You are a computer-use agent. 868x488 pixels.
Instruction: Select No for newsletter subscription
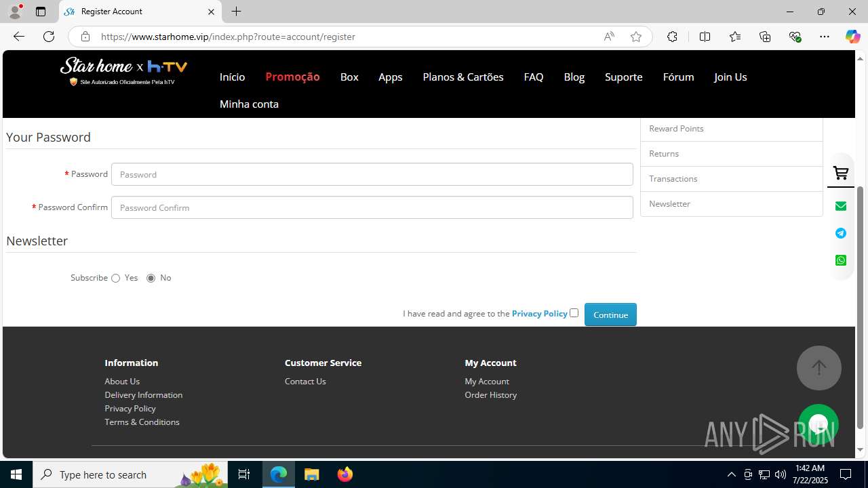(x=151, y=278)
